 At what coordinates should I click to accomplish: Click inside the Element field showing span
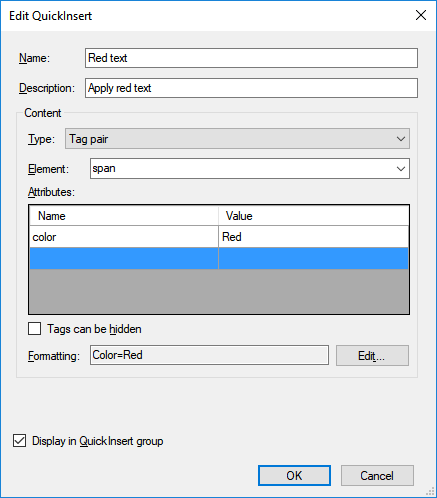point(242,169)
